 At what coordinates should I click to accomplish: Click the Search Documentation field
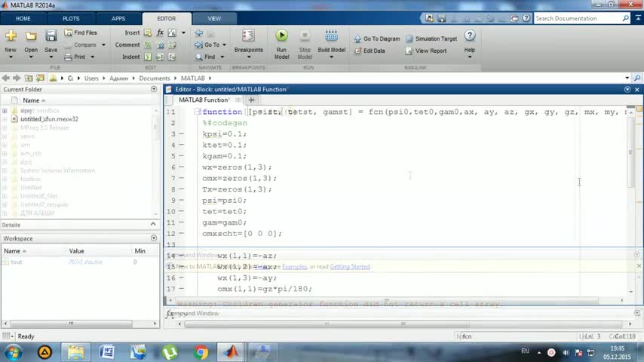[x=577, y=19]
